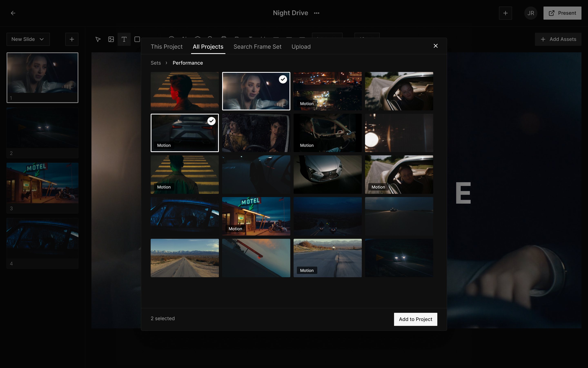Image resolution: width=588 pixels, height=368 pixels.
Task: Select the red-lit man on crosswalk frame
Action: point(185,91)
